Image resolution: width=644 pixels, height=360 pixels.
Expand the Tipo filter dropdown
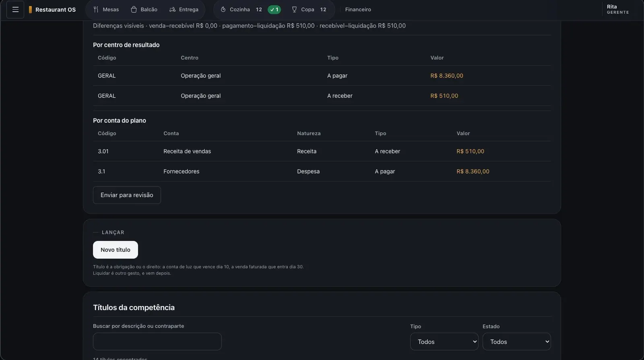pyautogui.click(x=444, y=341)
